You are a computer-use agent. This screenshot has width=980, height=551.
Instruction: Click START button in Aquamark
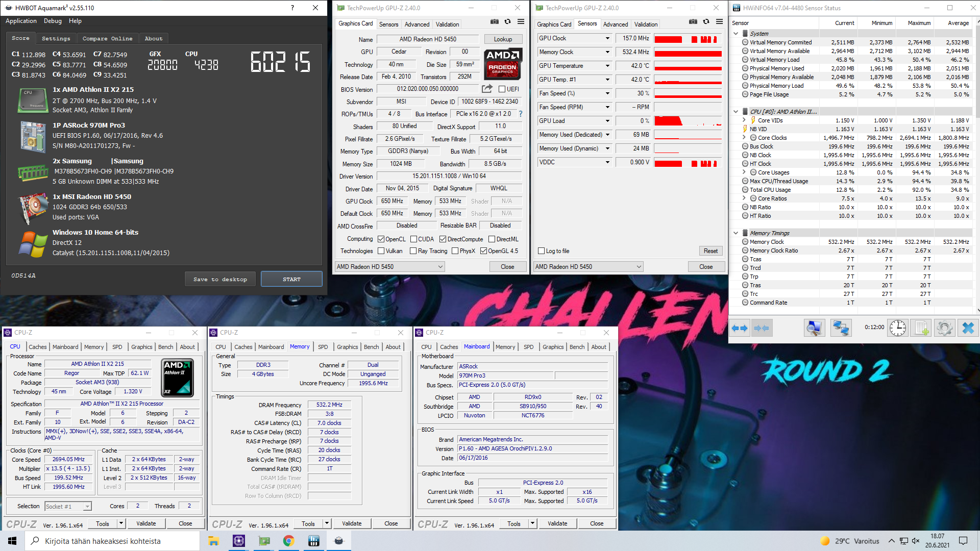(x=291, y=280)
